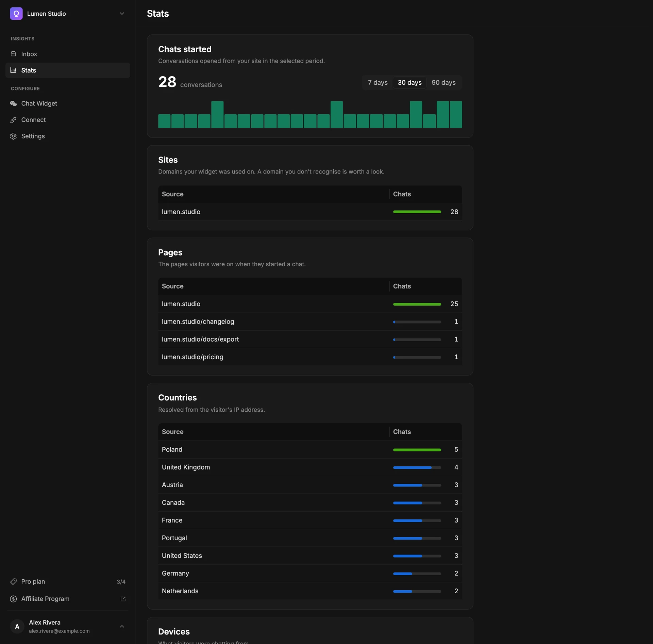
Task: Click the Affiliate Program dollar icon
Action: pos(14,599)
